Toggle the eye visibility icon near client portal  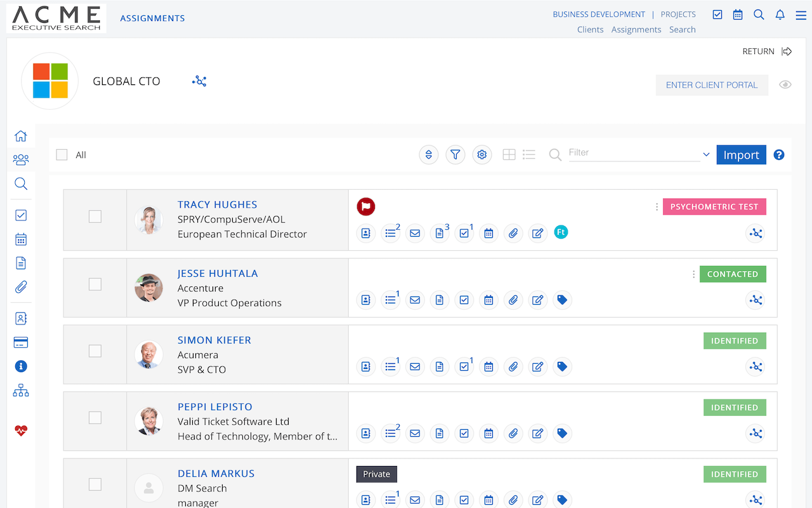[785, 84]
